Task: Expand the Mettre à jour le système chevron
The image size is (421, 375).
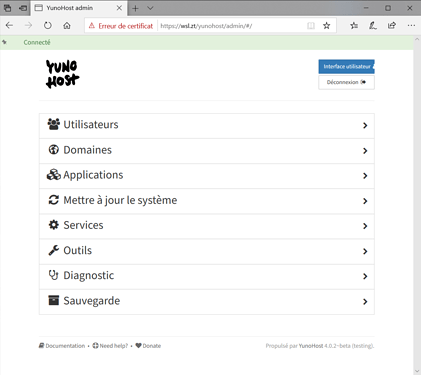Action: (365, 201)
